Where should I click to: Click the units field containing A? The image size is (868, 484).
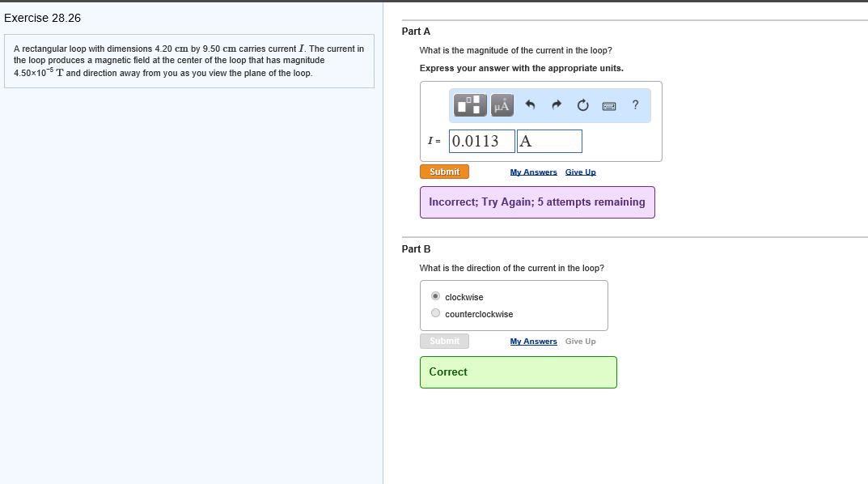[x=549, y=141]
